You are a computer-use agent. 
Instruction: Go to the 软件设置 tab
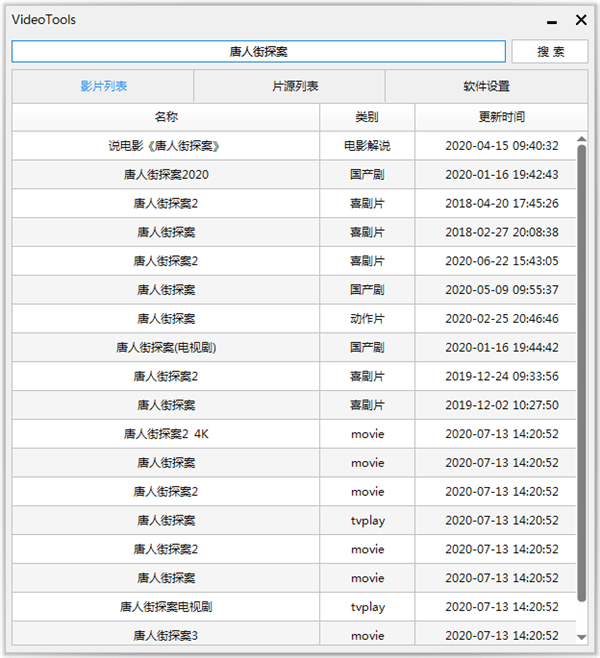click(x=486, y=86)
